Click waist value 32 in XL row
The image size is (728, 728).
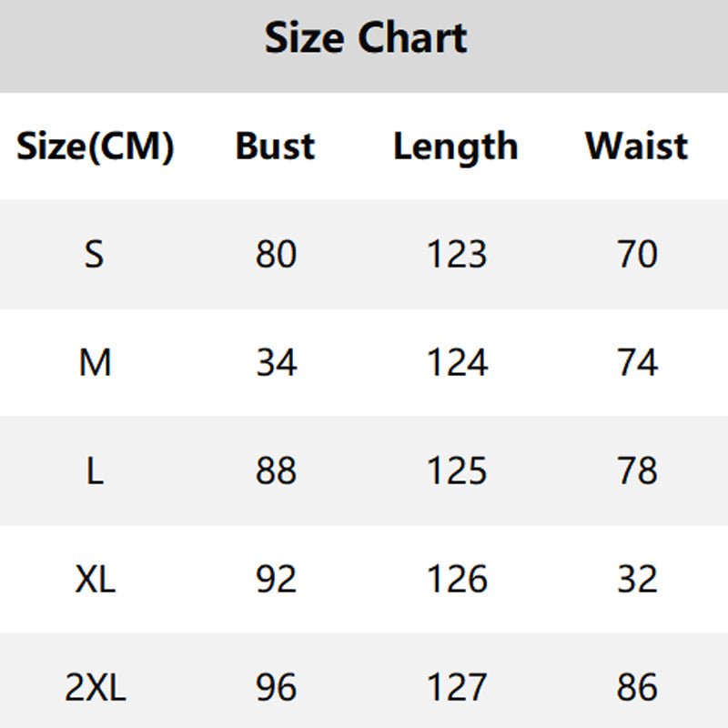(637, 580)
